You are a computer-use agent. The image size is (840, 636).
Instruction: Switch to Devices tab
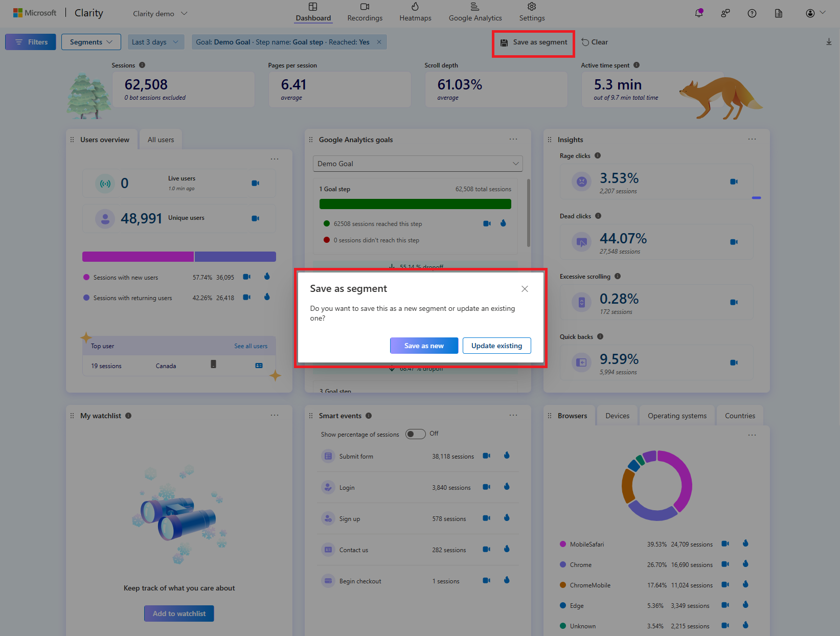pyautogui.click(x=618, y=416)
